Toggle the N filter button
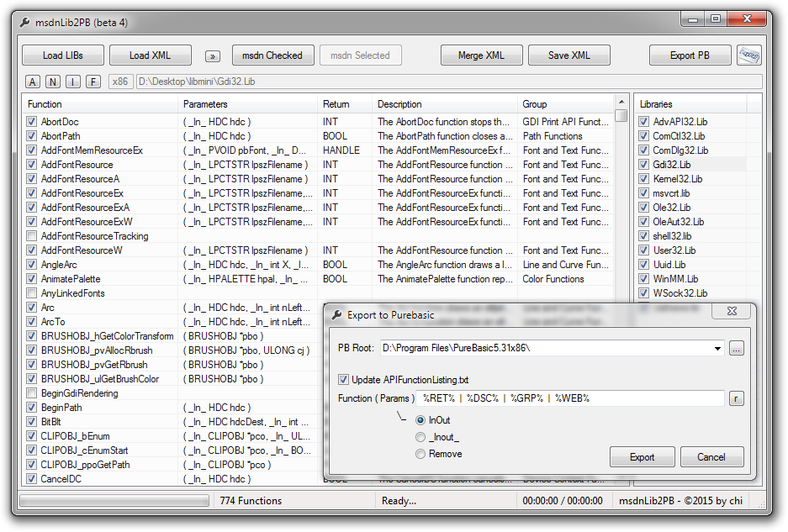Image resolution: width=788 pixels, height=532 pixels. pos(53,82)
